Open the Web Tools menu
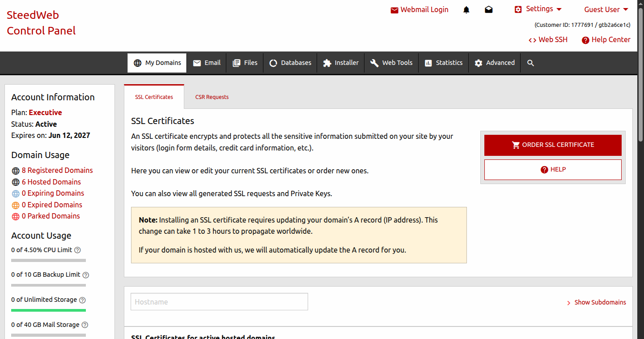 (391, 63)
